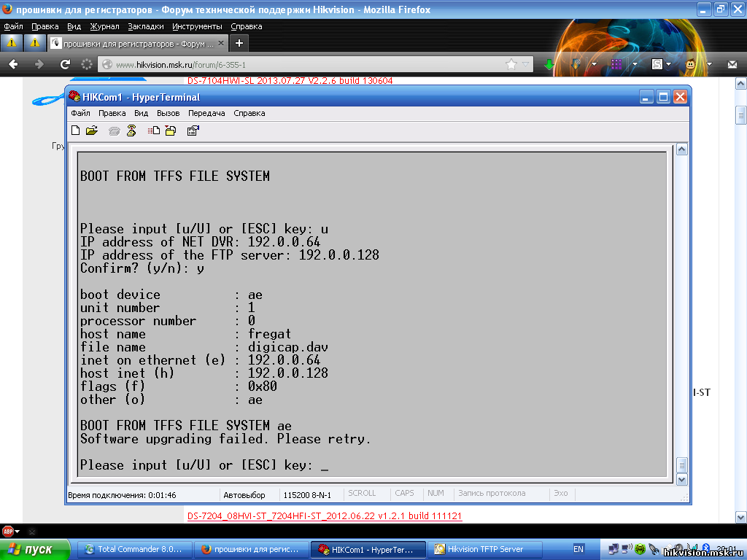The width and height of the screenshot is (747, 560).
Task: Click the monkey add-on icon
Action: point(690,64)
